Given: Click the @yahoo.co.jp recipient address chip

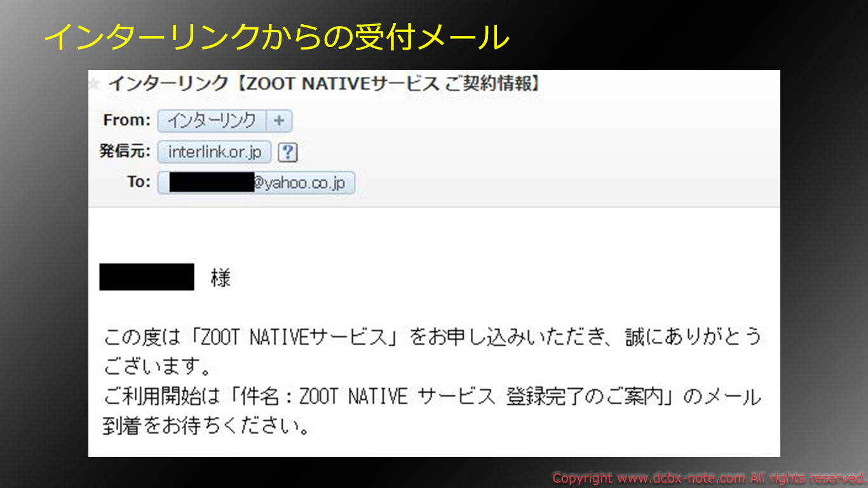Looking at the screenshot, I should [x=256, y=183].
